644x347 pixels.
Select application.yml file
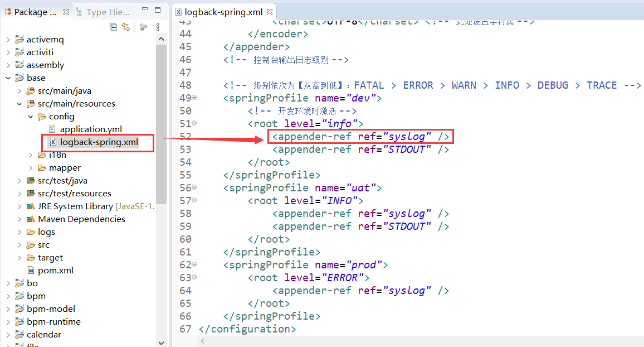click(x=91, y=129)
